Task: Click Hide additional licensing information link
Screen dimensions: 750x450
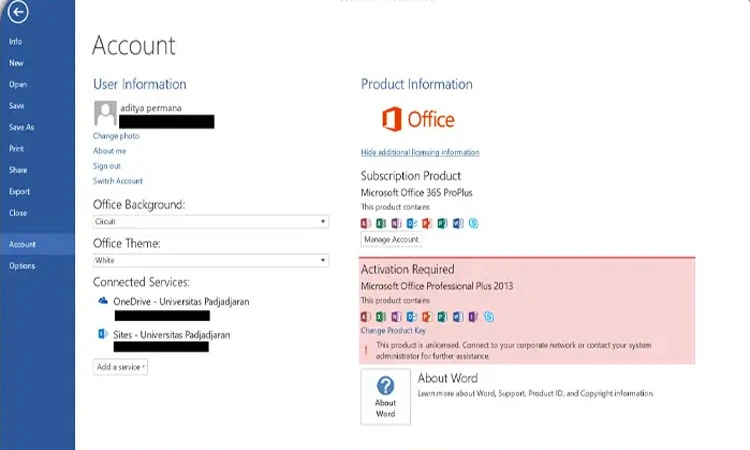Action: tap(420, 152)
